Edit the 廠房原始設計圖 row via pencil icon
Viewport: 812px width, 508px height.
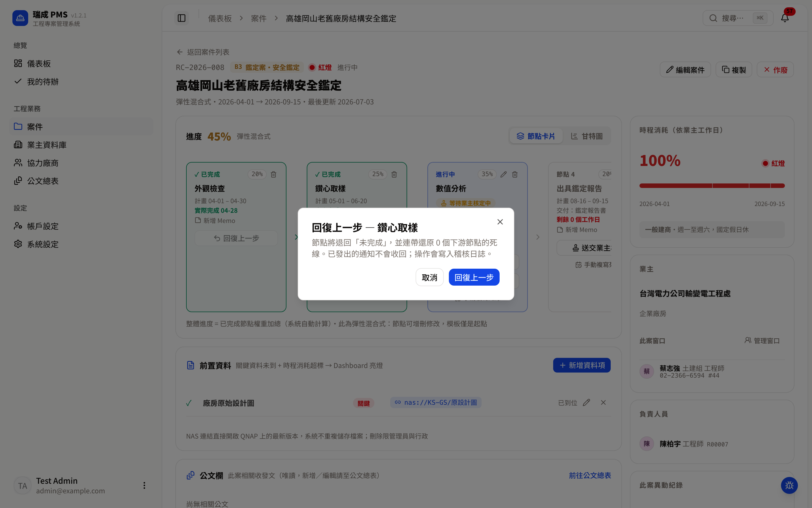click(586, 402)
